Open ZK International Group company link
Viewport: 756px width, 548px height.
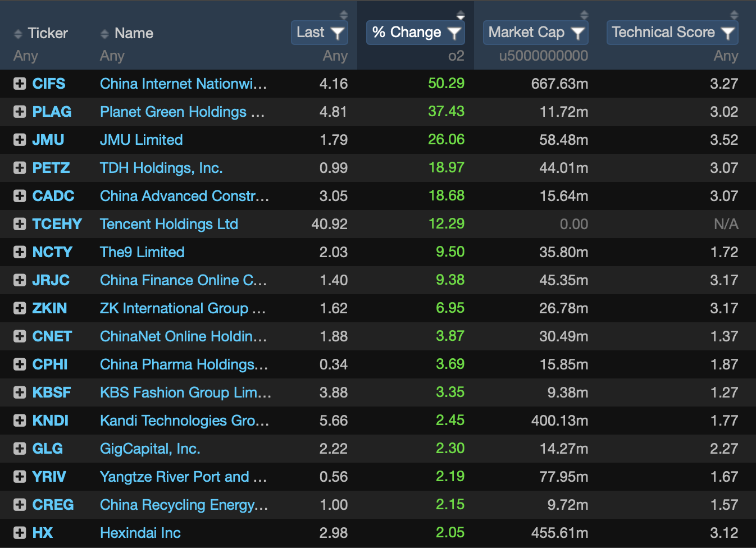[x=183, y=308]
